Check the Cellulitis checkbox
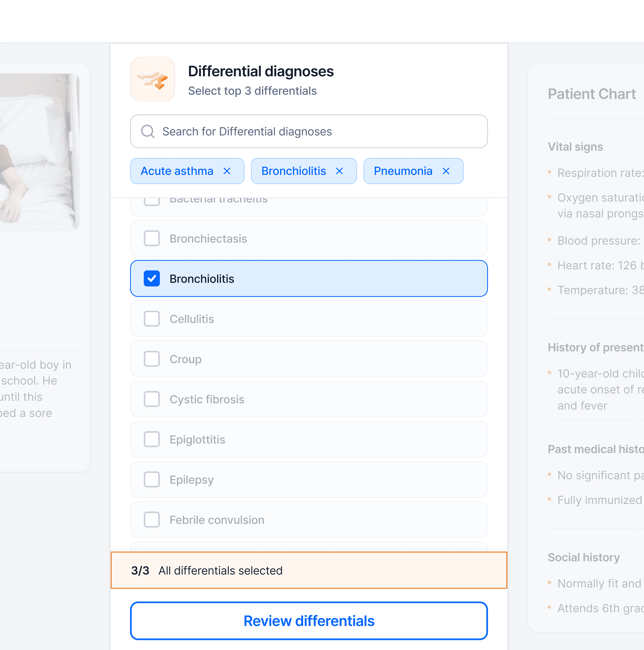 pyautogui.click(x=152, y=319)
